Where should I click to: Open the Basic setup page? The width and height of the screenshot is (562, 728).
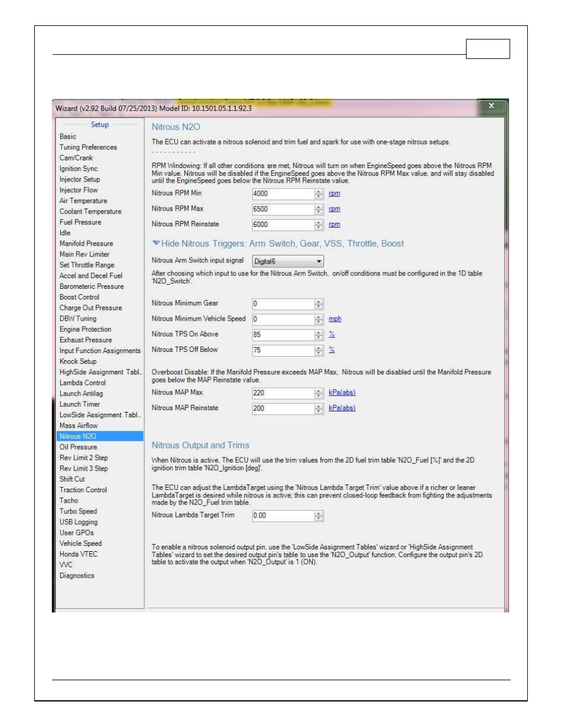tap(68, 136)
